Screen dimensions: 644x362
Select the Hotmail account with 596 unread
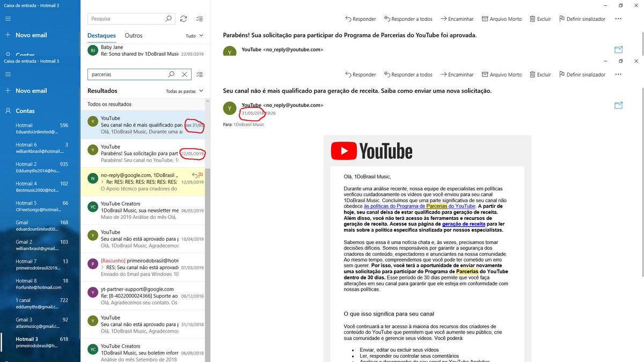40,129
